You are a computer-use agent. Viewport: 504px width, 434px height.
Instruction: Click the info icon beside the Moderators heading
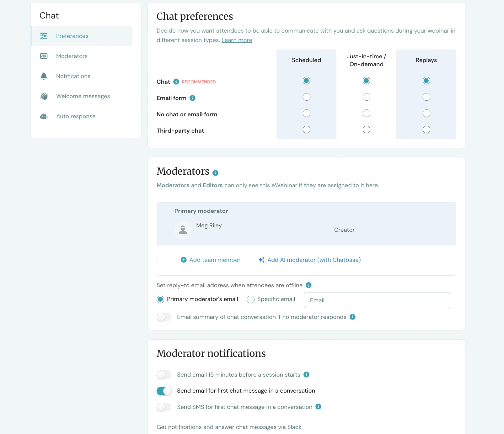pos(215,172)
